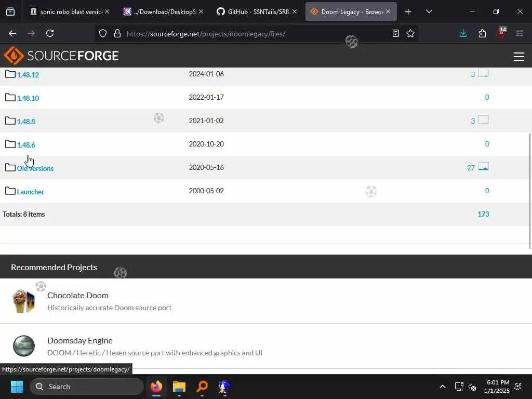Viewport: 532px width, 399px height.
Task: Click the Totals: 8 Items text
Action: point(24,214)
